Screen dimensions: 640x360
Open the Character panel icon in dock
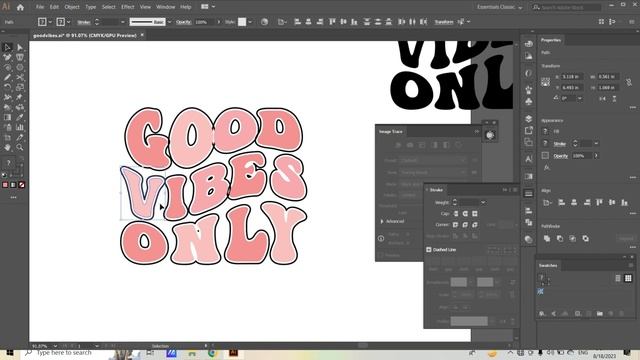(529, 159)
